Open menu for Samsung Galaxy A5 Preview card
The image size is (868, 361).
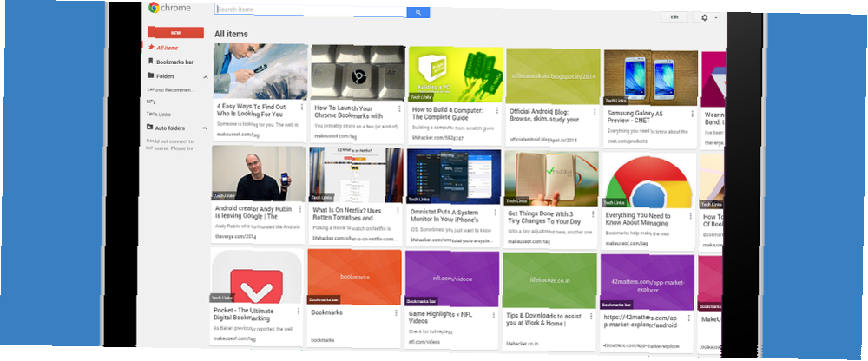click(x=692, y=114)
